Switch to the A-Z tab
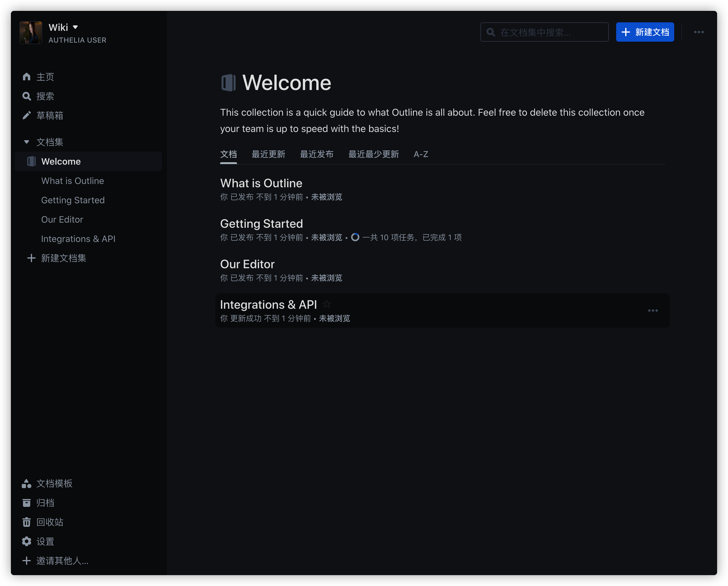Viewport: 728px width, 586px height. 421,154
